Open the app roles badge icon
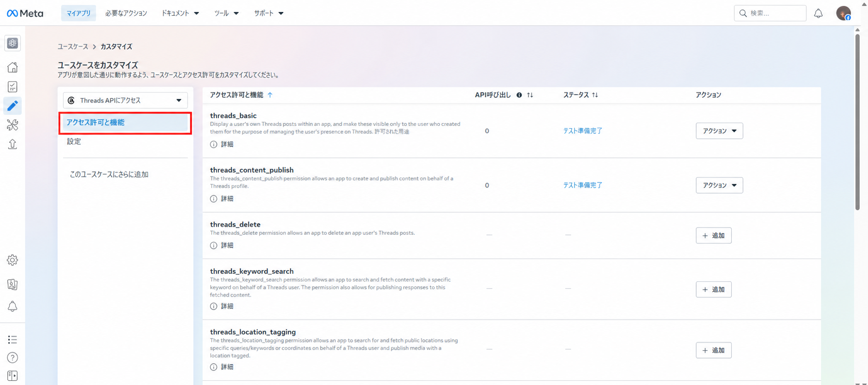This screenshot has height=385, width=868. click(x=12, y=284)
